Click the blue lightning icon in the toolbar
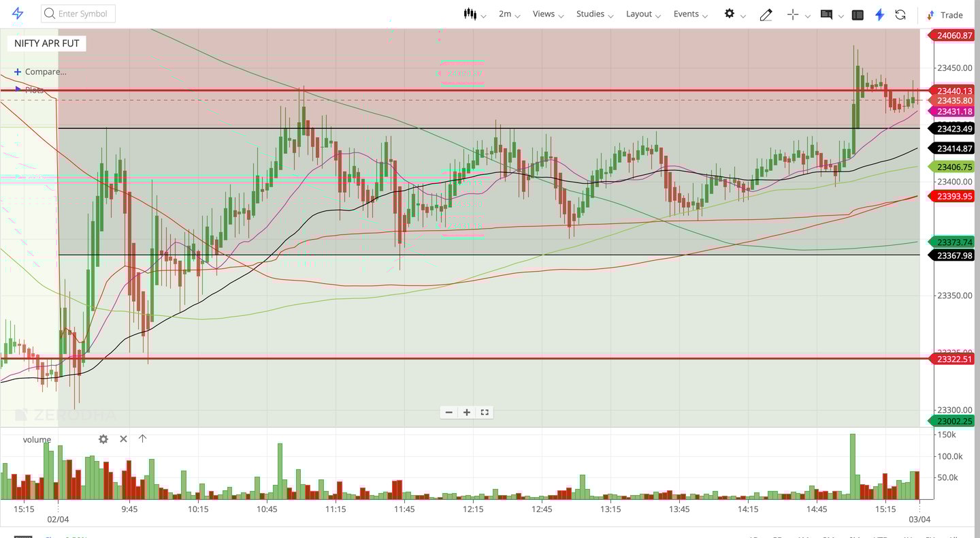The image size is (980, 538). pyautogui.click(x=880, y=14)
